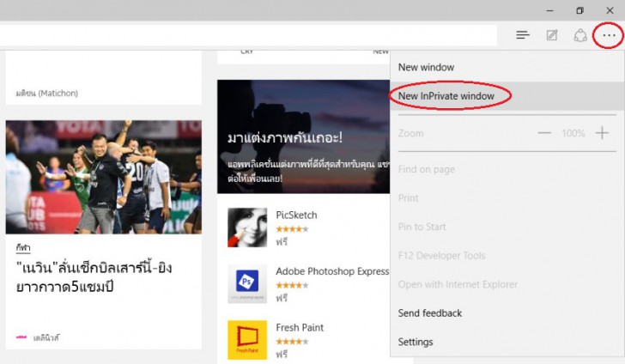Click the Make a Web Note icon
This screenshot has width=625, height=364.
[552, 35]
